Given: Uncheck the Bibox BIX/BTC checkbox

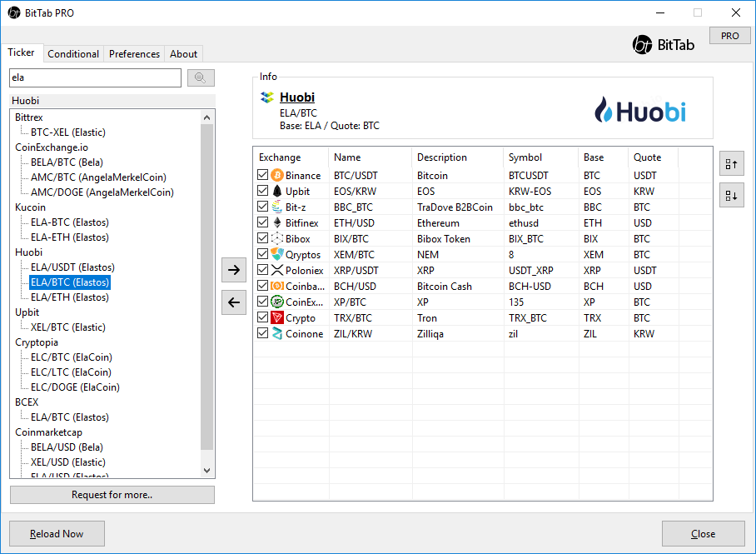Looking at the screenshot, I should 263,238.
